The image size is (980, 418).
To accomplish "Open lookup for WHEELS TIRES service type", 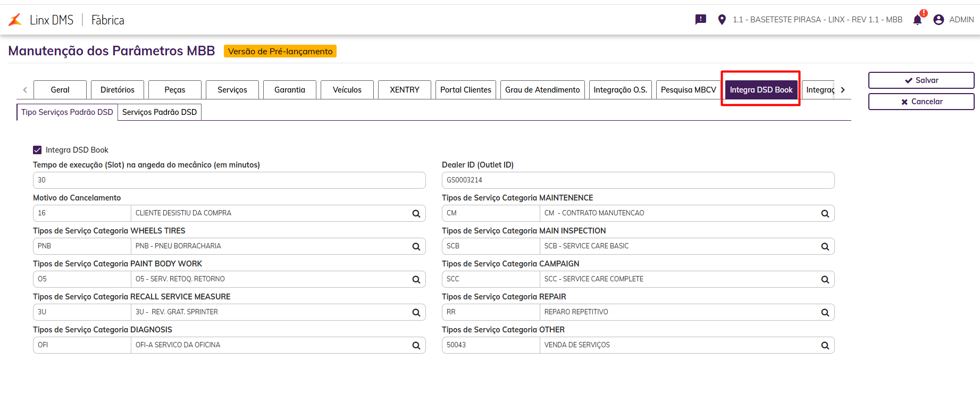I will click(416, 246).
